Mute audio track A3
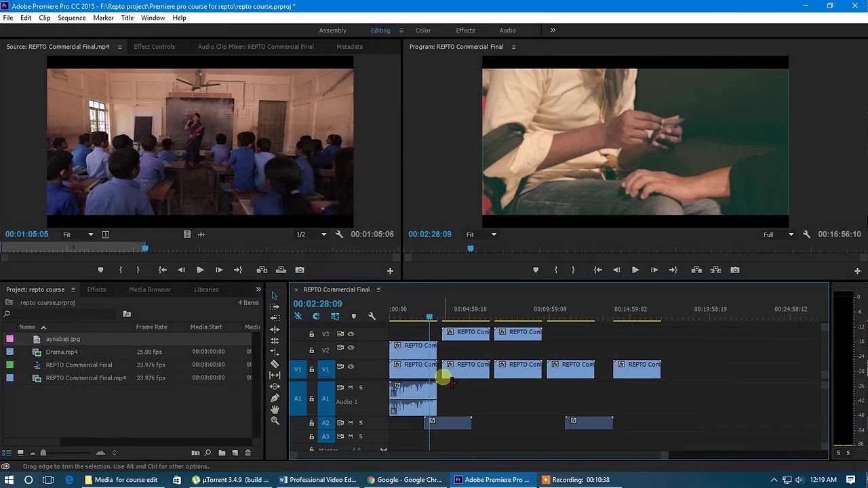Screen dimensions: 868x488 [x=351, y=436]
